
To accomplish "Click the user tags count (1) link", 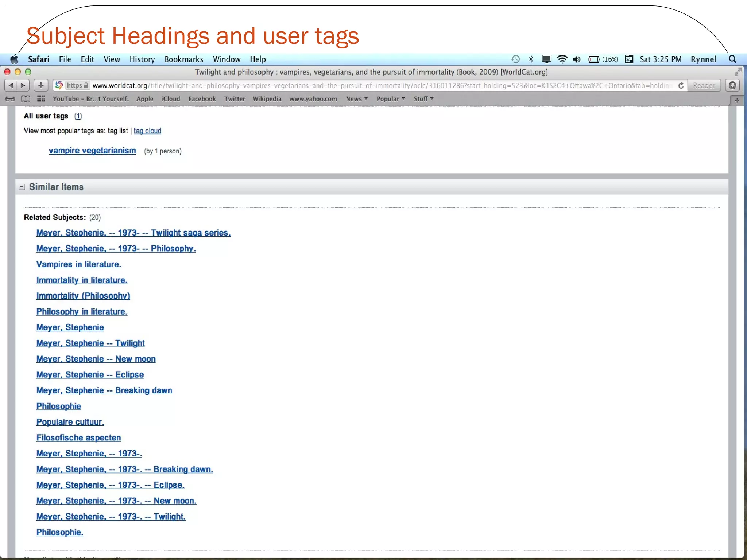I will [78, 116].
